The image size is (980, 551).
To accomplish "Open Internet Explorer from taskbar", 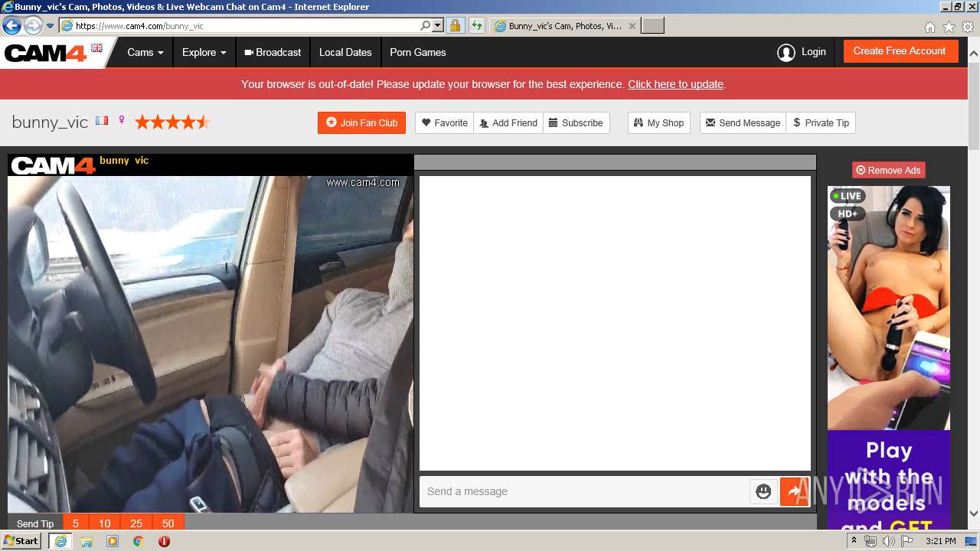I will point(60,541).
